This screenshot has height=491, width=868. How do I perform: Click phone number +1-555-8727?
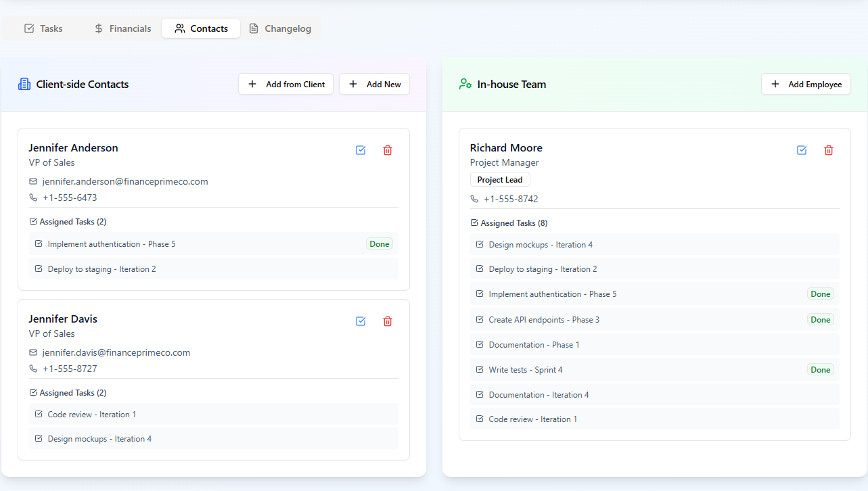tap(70, 369)
